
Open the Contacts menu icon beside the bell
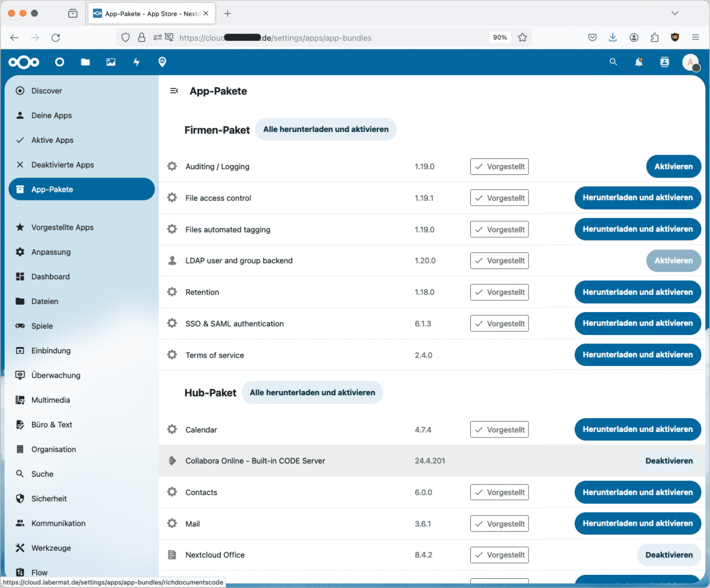(x=664, y=62)
